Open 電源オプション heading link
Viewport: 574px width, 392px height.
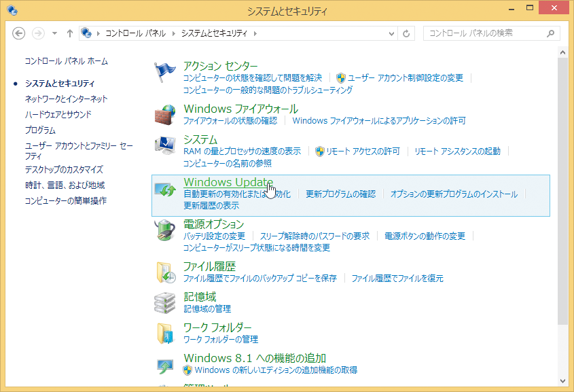[x=214, y=224]
